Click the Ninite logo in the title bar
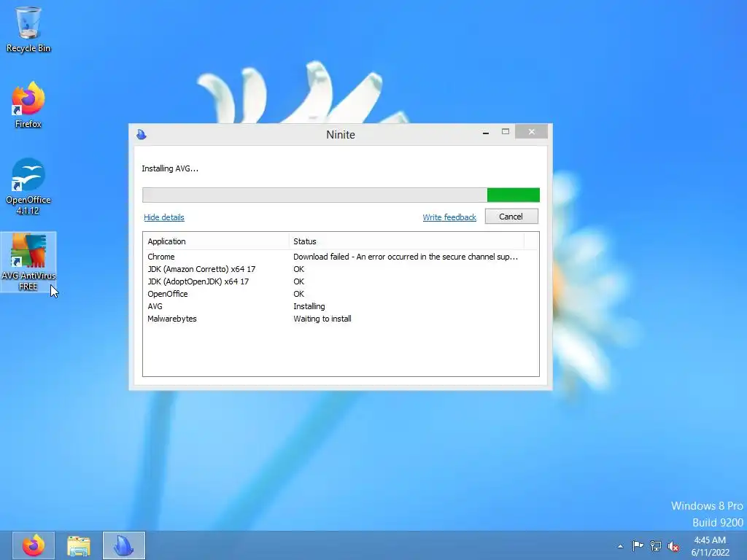This screenshot has width=747, height=560. point(141,135)
